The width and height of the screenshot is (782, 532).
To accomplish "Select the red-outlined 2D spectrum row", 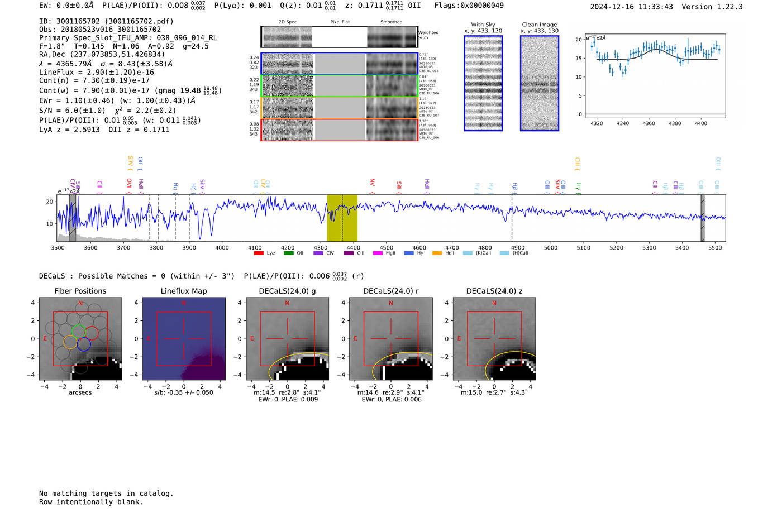I will (x=340, y=130).
